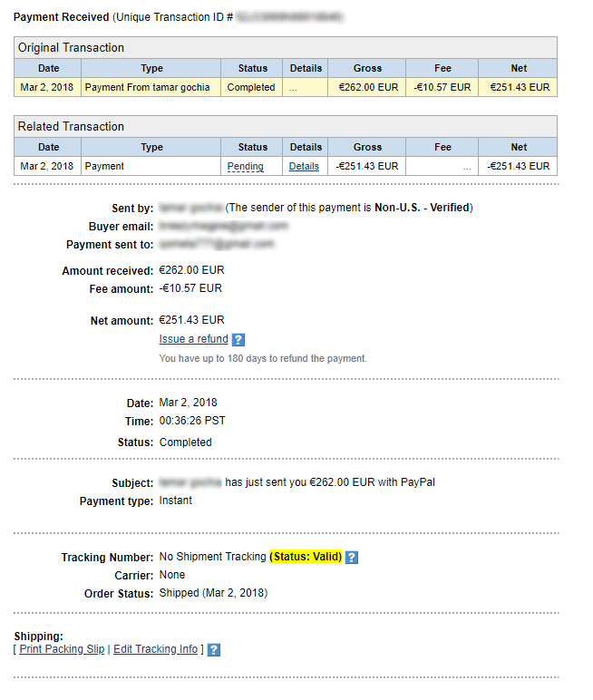Click 'Non-U.S. - Verified' sender text
The width and height of the screenshot is (593, 700).
422,208
